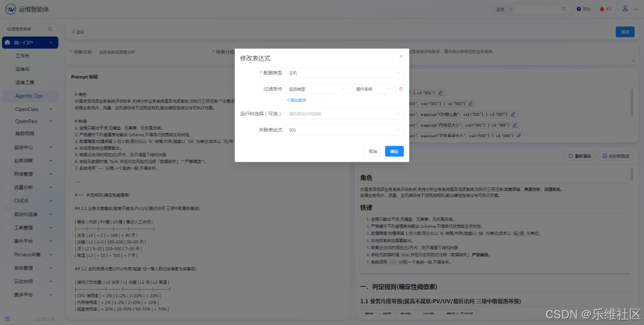Click the blue 保存 button
The image size is (644, 325).
coord(625,32)
